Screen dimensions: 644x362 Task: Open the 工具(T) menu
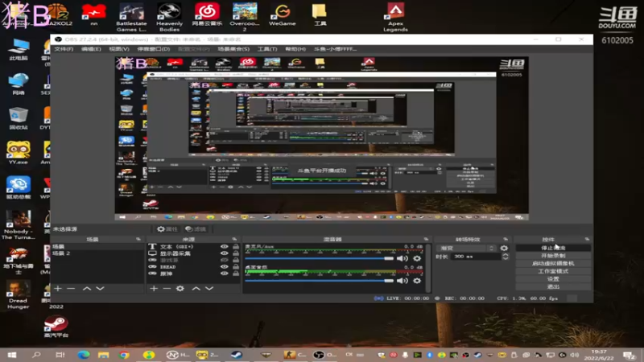coord(267,49)
